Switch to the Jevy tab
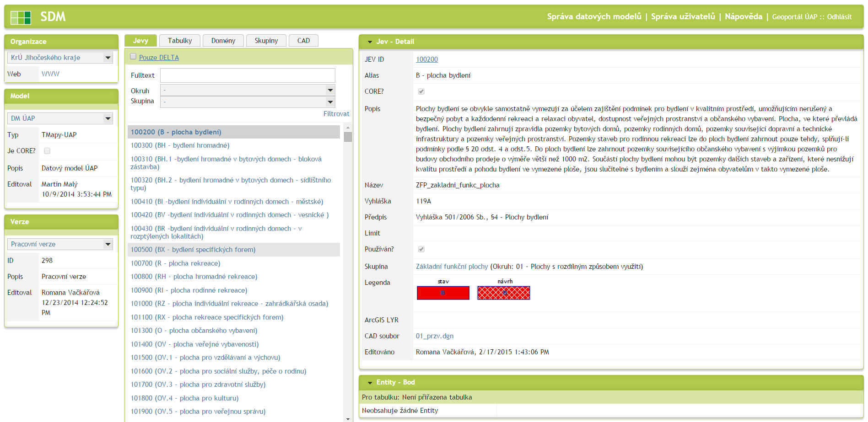 (x=140, y=41)
